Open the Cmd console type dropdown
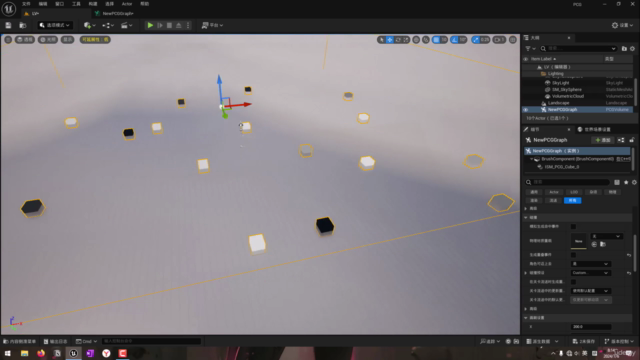640x360 pixels. (x=86, y=341)
